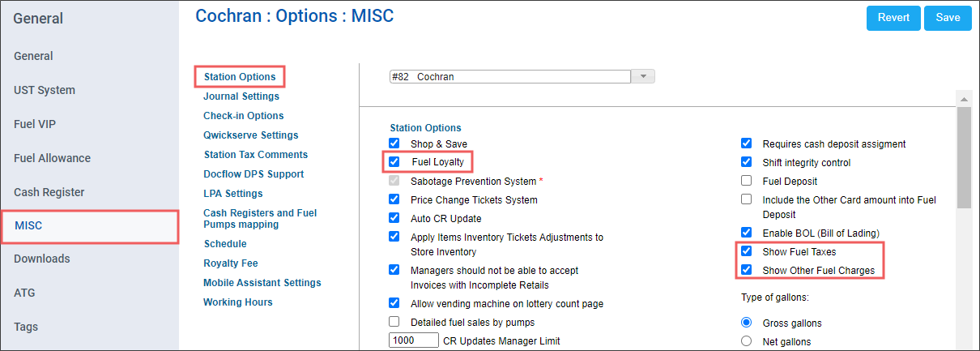Screen dimensions: 980x351
Task: Disable the Show Fuel Taxes checkbox
Action: 747,252
